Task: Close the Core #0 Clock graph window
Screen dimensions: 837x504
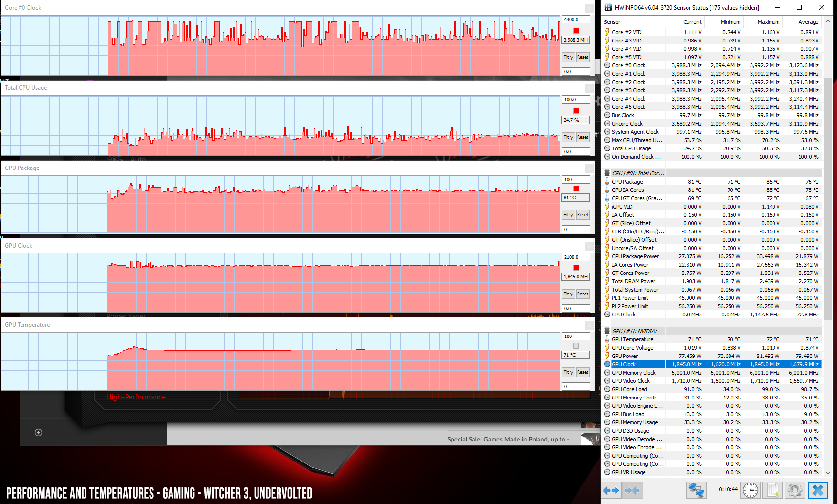Action: (590, 8)
